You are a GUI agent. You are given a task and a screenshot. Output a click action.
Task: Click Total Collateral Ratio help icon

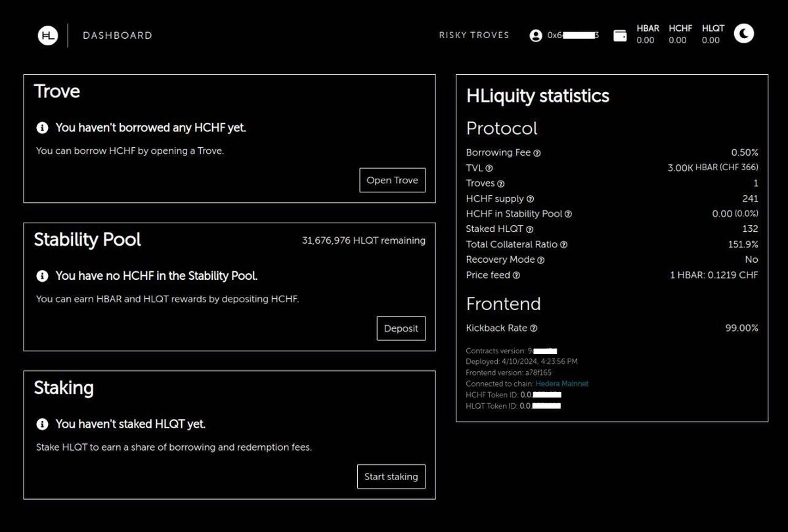coord(564,245)
